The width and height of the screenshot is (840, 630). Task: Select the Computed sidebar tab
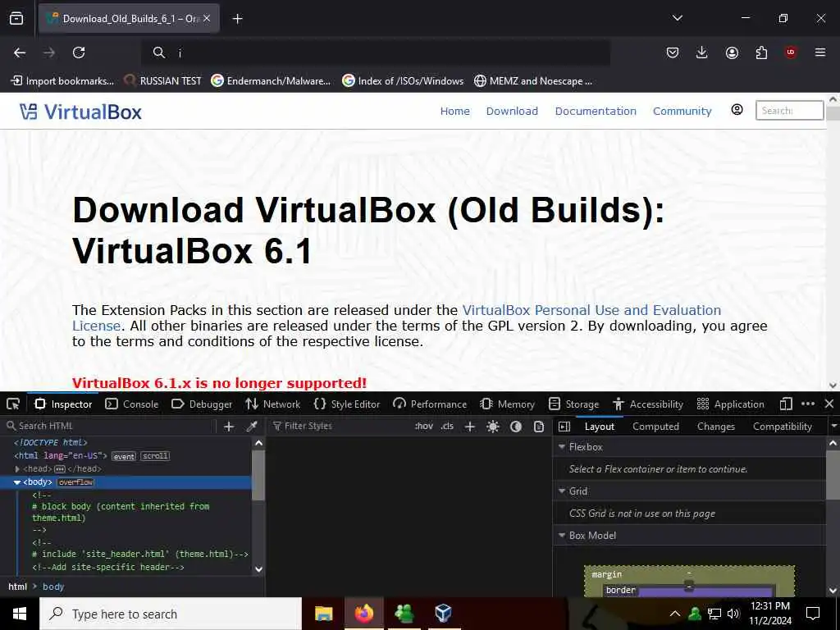655,427
